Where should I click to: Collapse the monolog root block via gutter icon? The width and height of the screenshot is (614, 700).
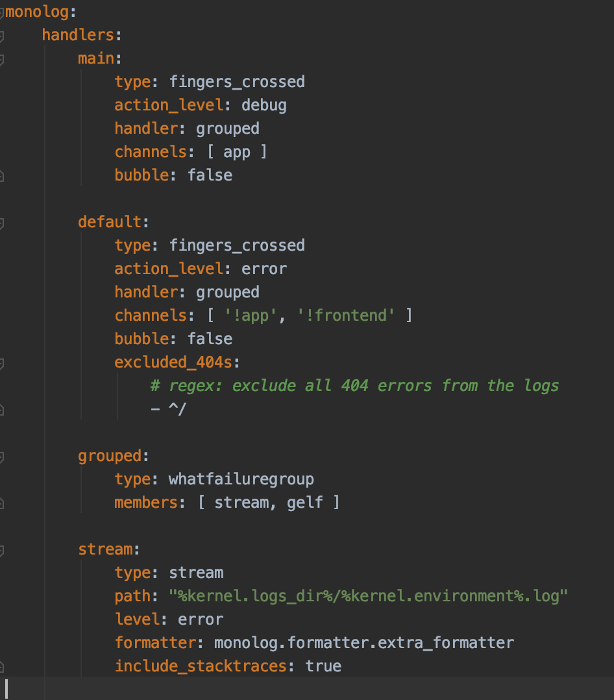tap(4, 11)
